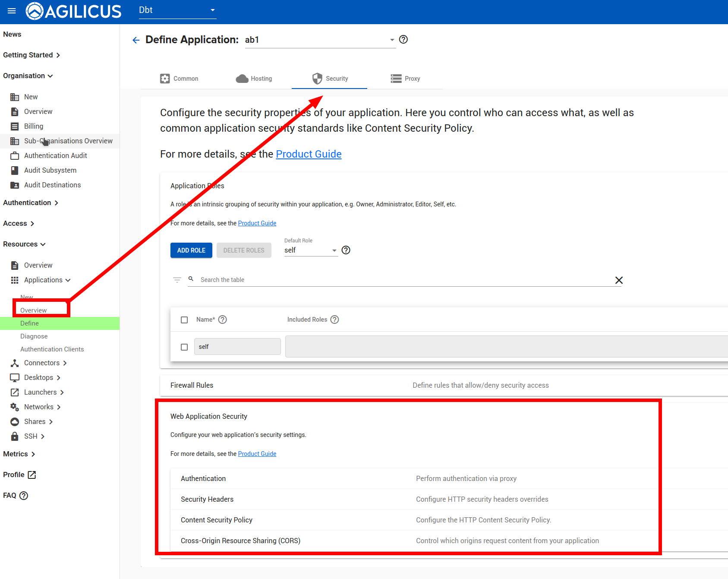Open the FAQ help icon

pos(24,496)
